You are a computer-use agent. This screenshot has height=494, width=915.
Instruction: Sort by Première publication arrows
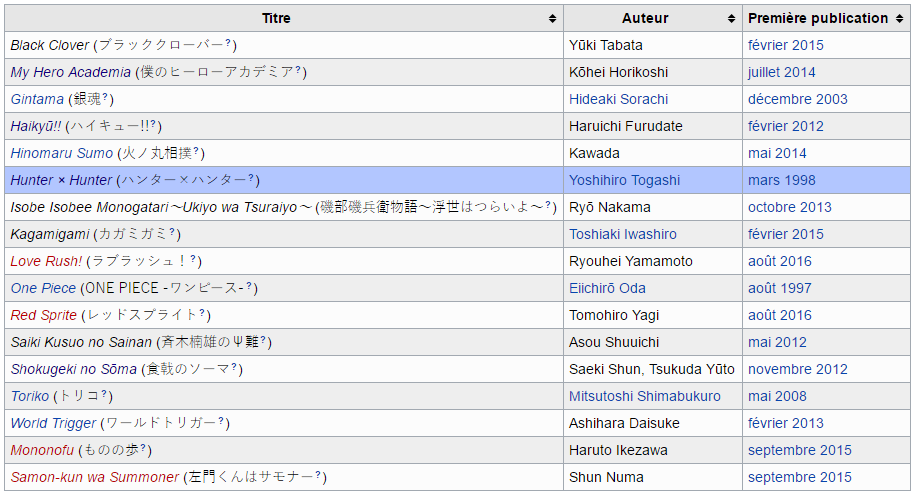coord(898,19)
